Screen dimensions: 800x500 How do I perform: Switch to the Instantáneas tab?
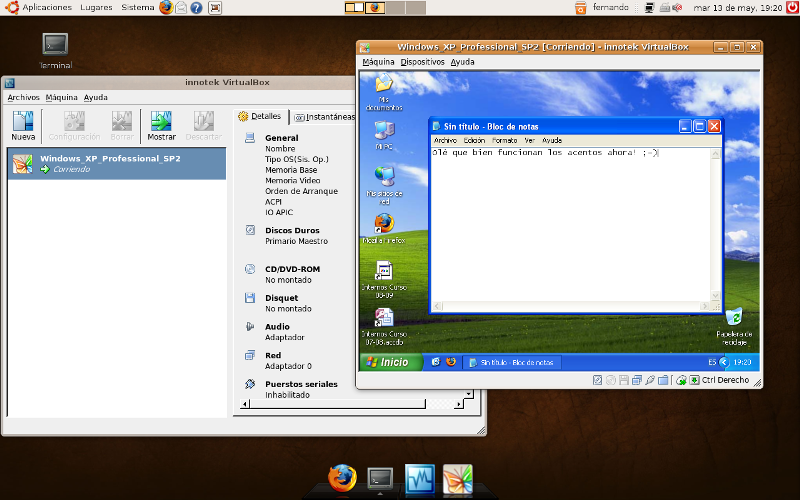[324, 117]
